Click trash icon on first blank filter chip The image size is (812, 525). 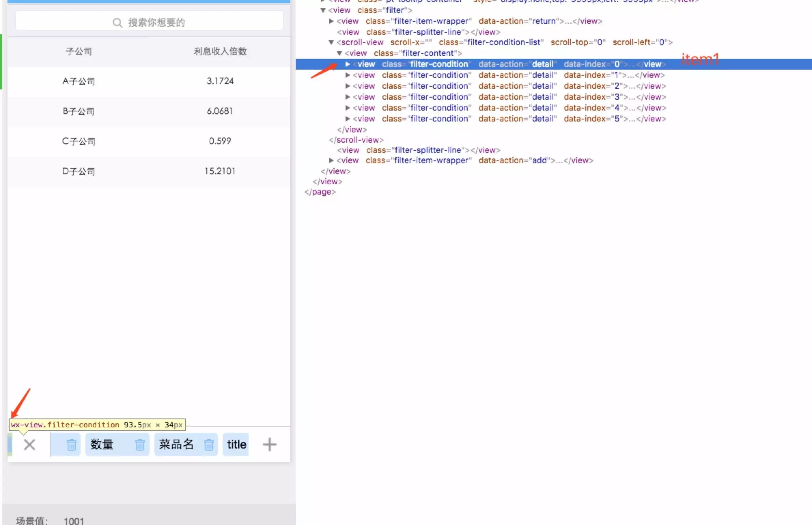coord(71,445)
